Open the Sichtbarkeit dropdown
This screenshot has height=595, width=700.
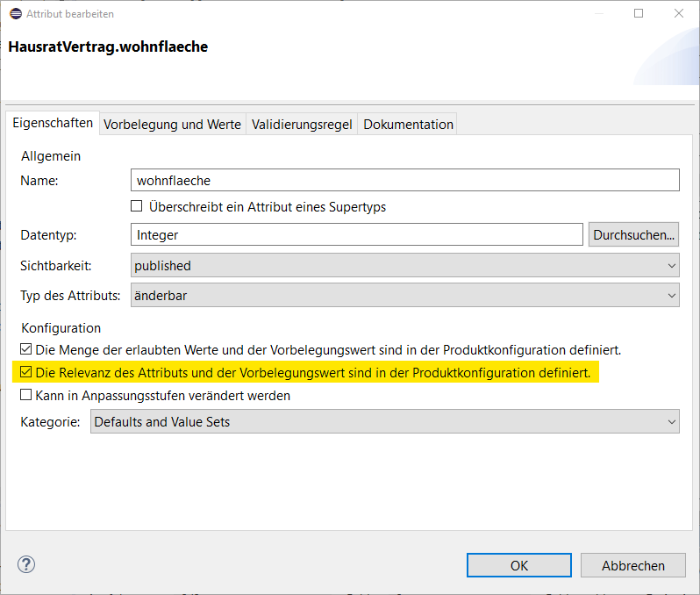point(404,265)
